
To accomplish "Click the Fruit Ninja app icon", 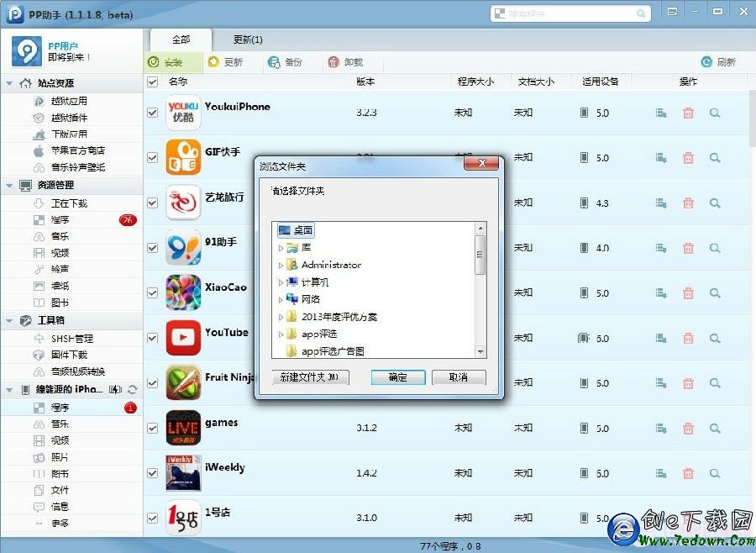I will [183, 382].
